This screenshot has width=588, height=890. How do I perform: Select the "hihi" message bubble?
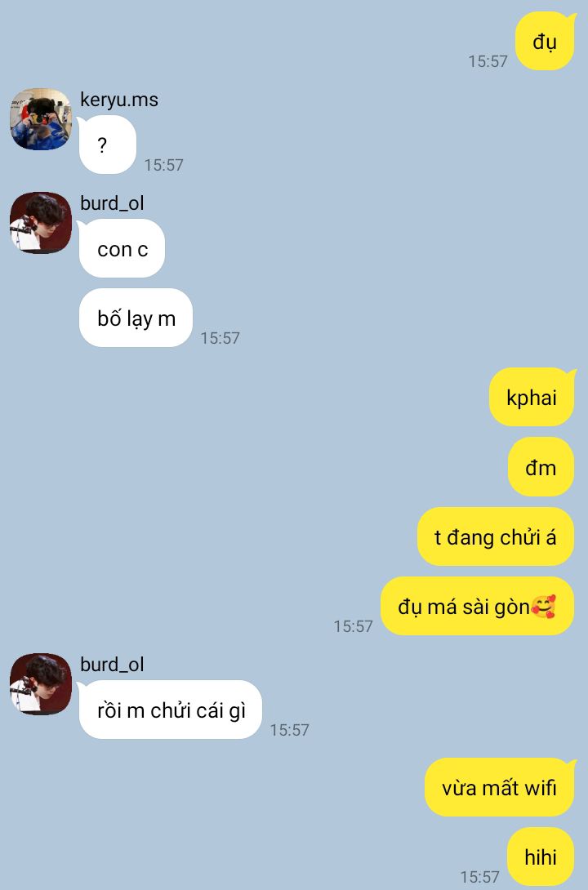point(541,857)
